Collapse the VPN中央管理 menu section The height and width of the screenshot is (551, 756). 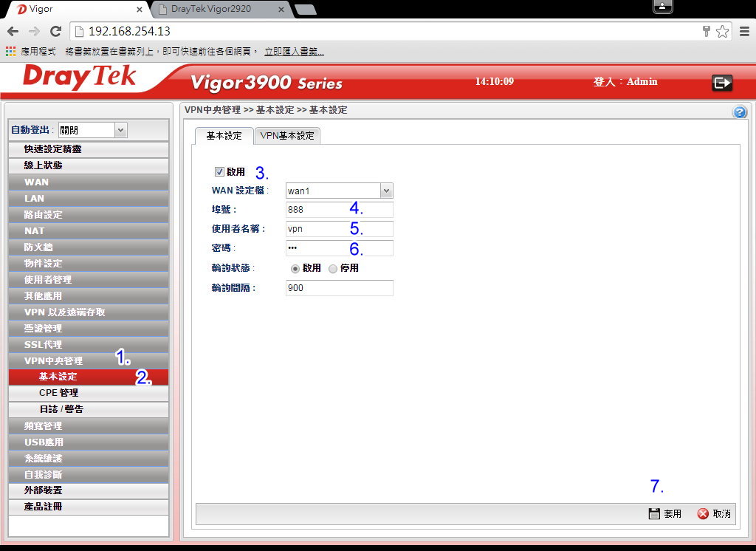(x=89, y=361)
